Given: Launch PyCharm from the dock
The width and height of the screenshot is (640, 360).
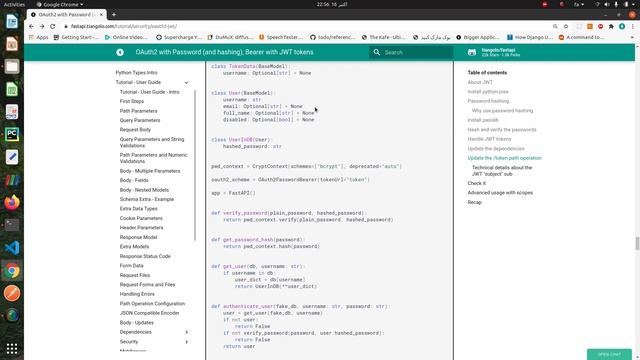Looking at the screenshot, I should [12, 134].
